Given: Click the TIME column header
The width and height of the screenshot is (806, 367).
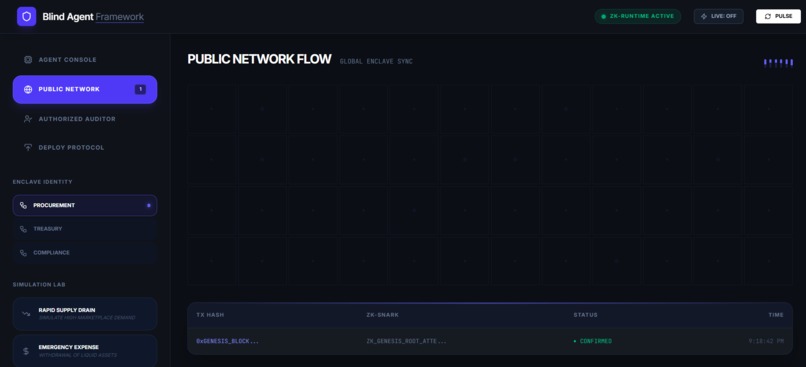Looking at the screenshot, I should pyautogui.click(x=776, y=315).
